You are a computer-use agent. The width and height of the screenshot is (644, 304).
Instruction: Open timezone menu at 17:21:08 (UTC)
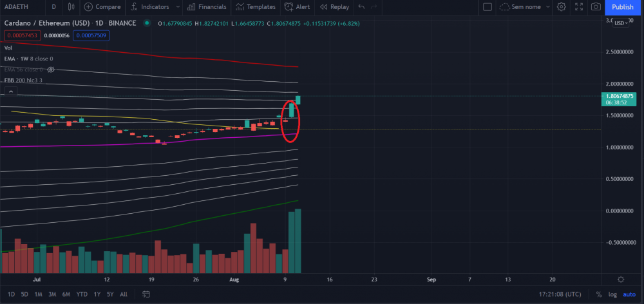pos(560,294)
